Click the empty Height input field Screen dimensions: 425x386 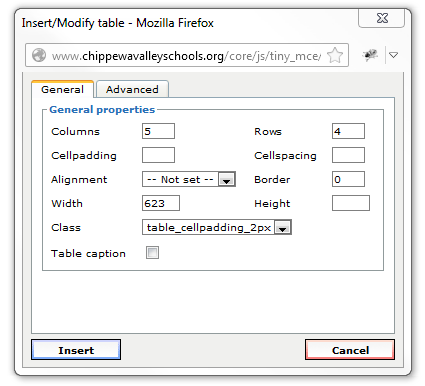tap(351, 203)
